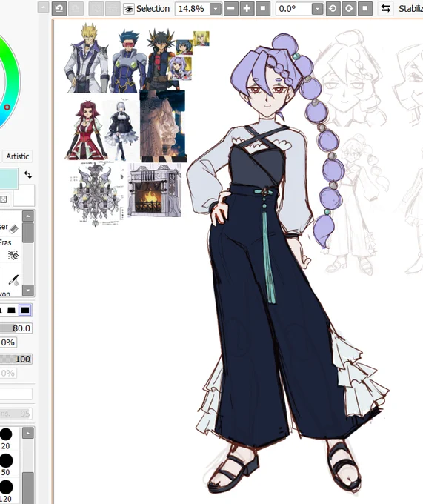Flip the canvas view horizontally
This screenshot has width=423, height=504.
[x=386, y=9]
